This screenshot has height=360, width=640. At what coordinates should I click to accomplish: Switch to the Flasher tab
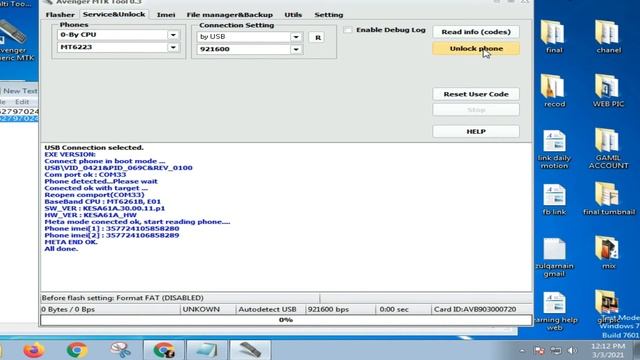[60, 15]
